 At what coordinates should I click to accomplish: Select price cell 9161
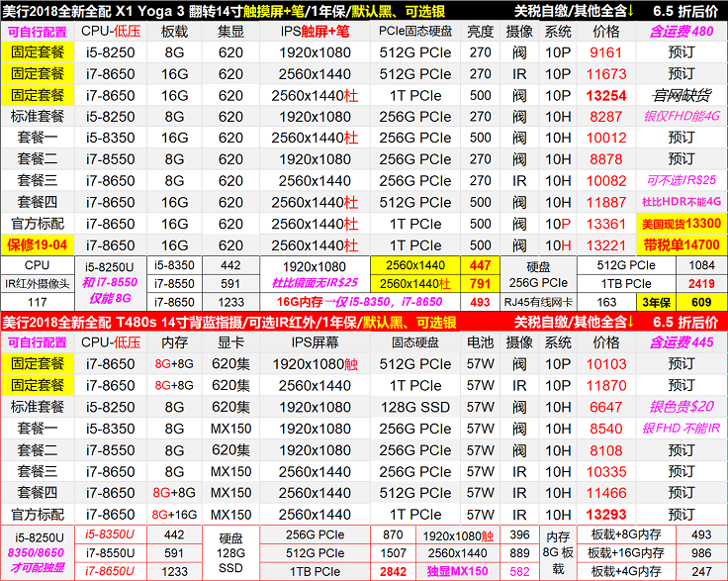[x=605, y=52]
